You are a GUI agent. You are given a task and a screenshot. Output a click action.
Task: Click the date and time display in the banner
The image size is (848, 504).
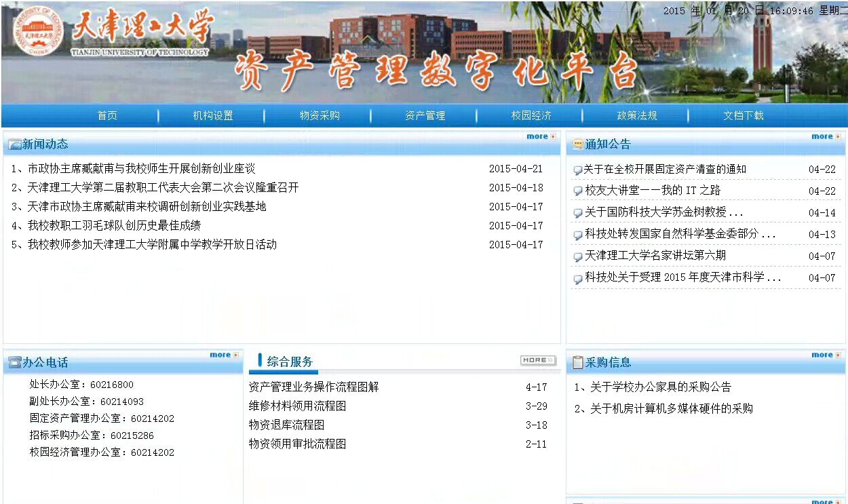click(755, 11)
